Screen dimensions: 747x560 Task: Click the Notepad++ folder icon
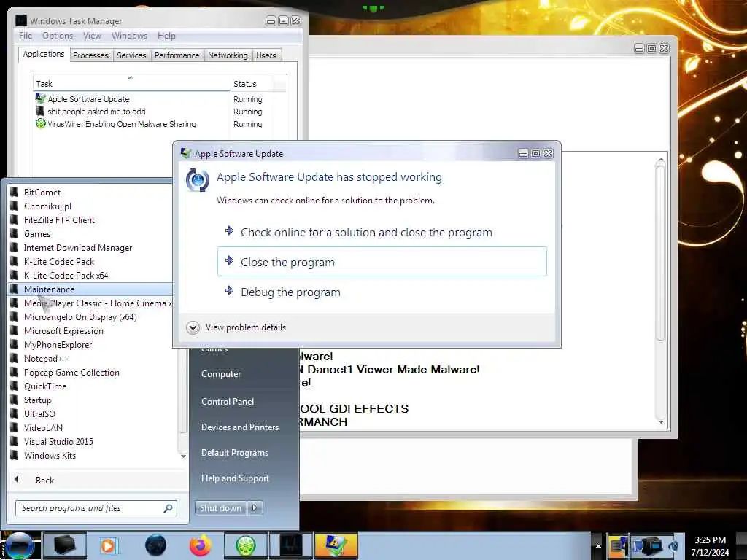(x=15, y=358)
